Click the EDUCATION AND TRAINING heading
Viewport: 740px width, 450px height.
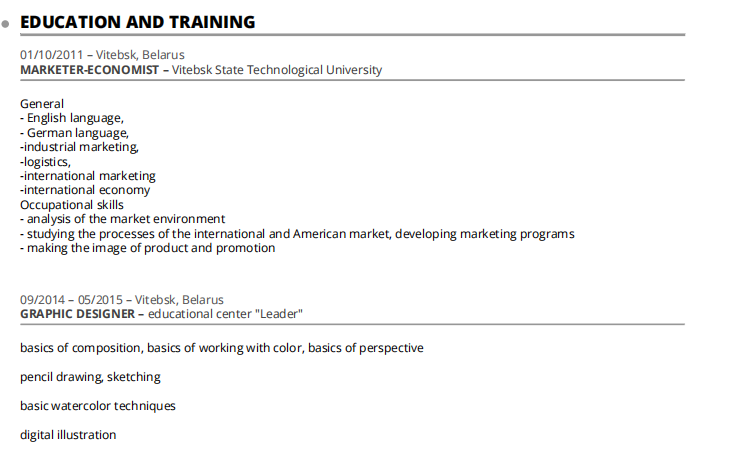(137, 22)
